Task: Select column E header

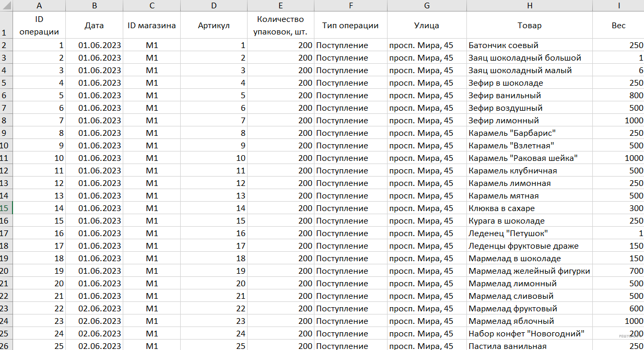Action: click(280, 5)
